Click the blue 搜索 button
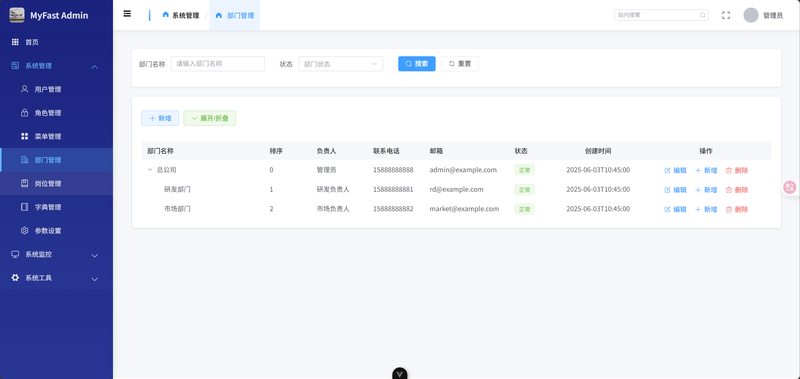Screen dimensions: 800x379 point(417,64)
